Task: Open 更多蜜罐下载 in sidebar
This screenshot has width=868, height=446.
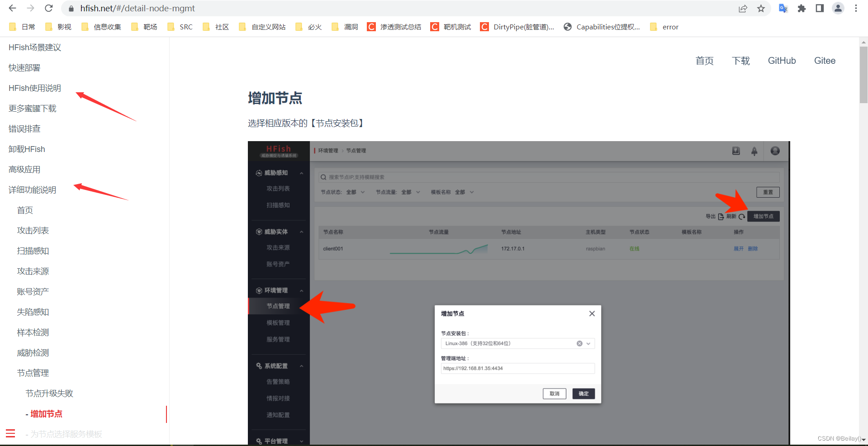Action: point(33,109)
